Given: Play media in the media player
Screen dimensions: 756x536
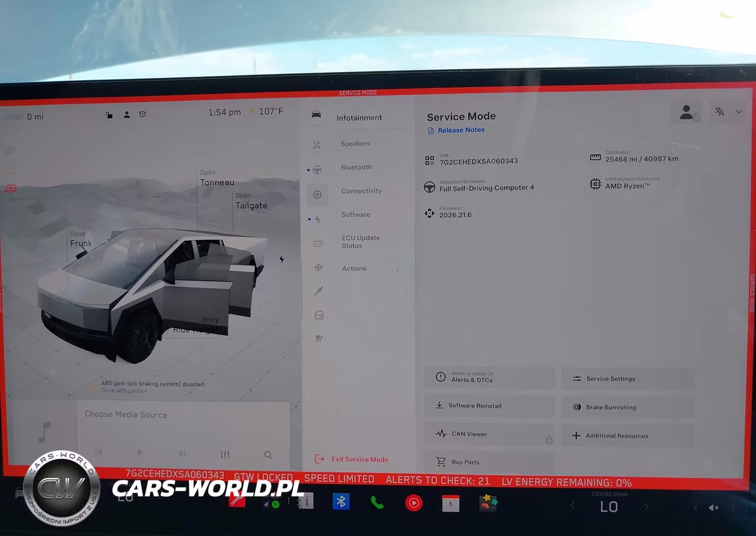Looking at the screenshot, I should (x=140, y=453).
